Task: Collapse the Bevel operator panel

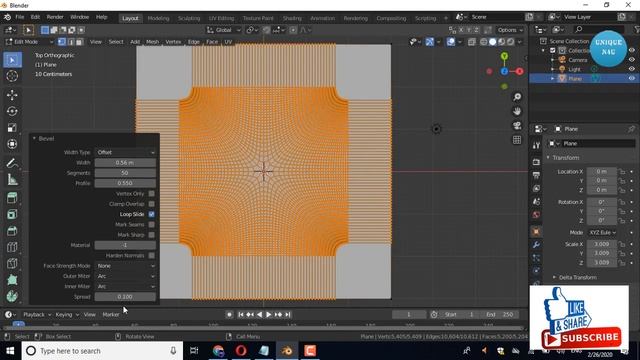Action: [34, 139]
